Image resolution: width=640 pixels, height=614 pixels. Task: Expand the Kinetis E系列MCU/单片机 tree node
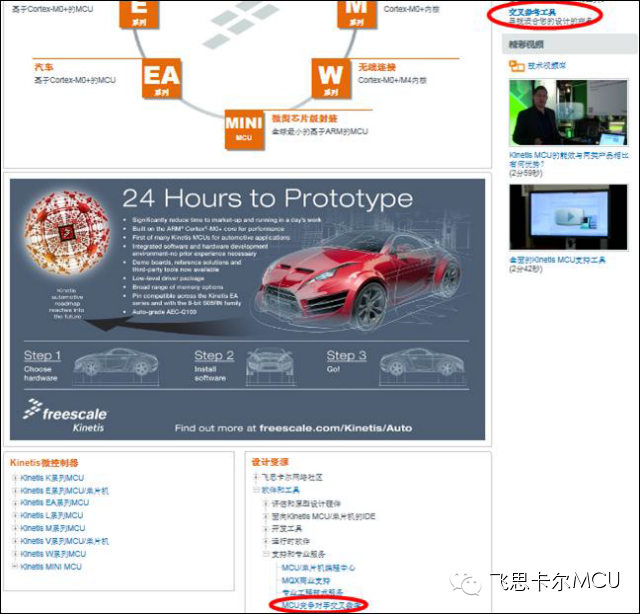click(15, 490)
